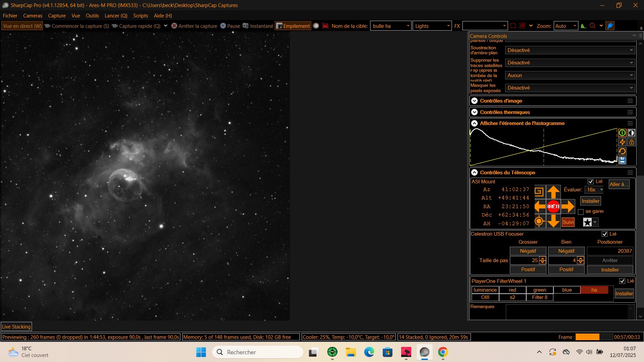Slew mount down with the down arrow

coord(553,221)
